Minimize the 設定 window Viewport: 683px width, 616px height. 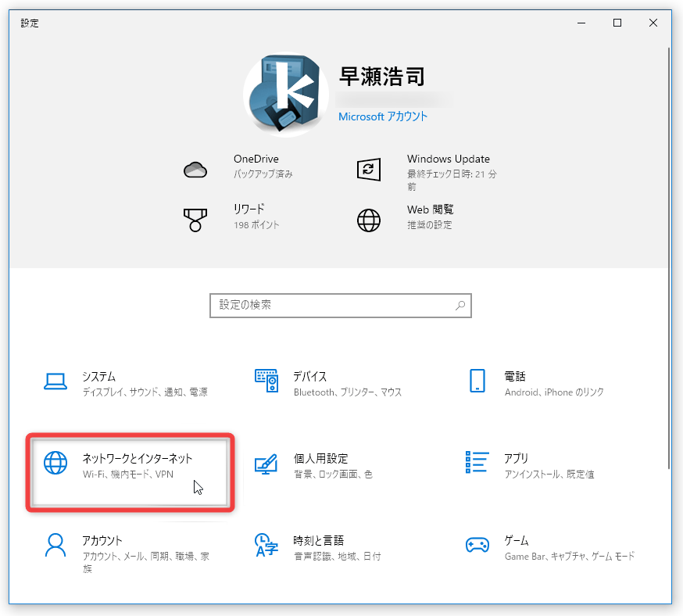(581, 23)
